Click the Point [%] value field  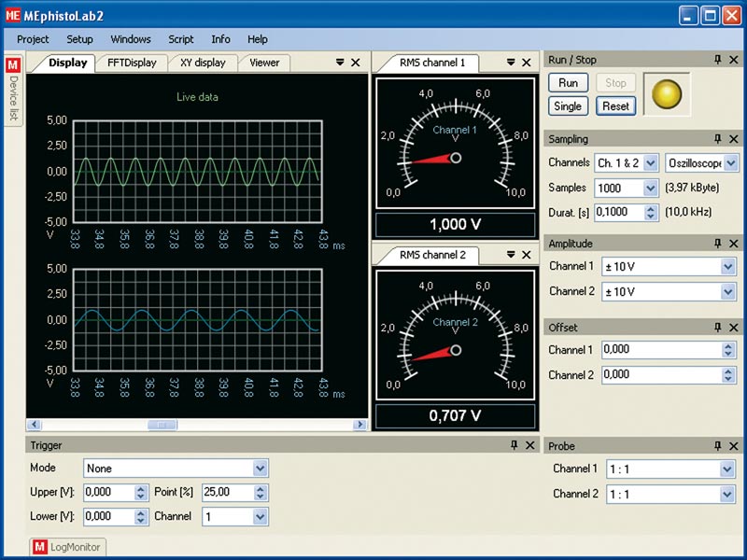228,493
